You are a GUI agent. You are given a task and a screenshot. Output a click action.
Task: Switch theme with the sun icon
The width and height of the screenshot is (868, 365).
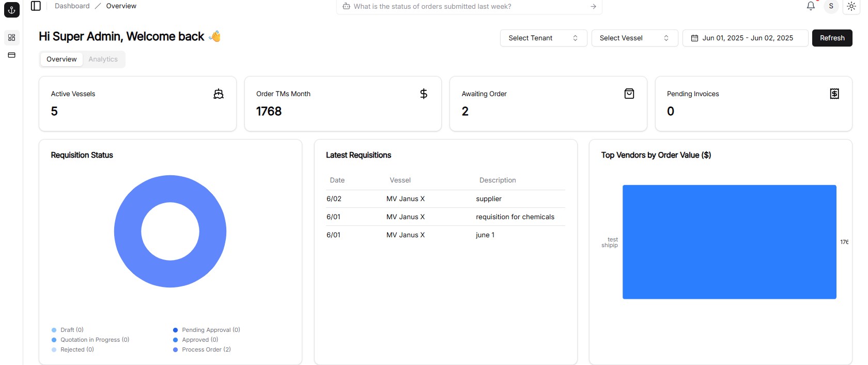point(851,6)
